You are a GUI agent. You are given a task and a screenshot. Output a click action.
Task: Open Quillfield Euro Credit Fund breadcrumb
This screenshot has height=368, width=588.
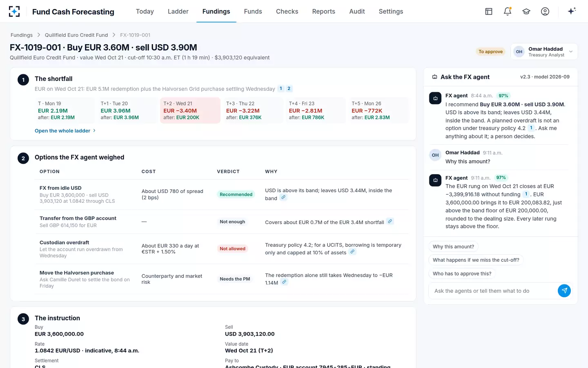(x=76, y=35)
